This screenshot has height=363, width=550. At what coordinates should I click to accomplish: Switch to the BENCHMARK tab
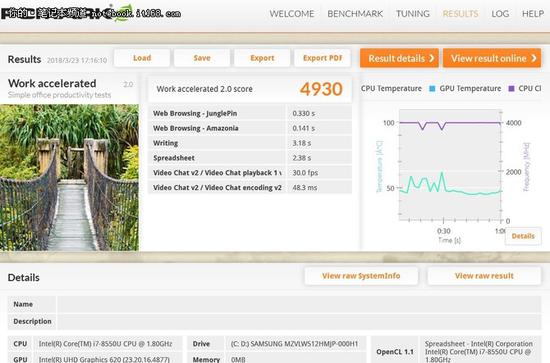point(355,14)
